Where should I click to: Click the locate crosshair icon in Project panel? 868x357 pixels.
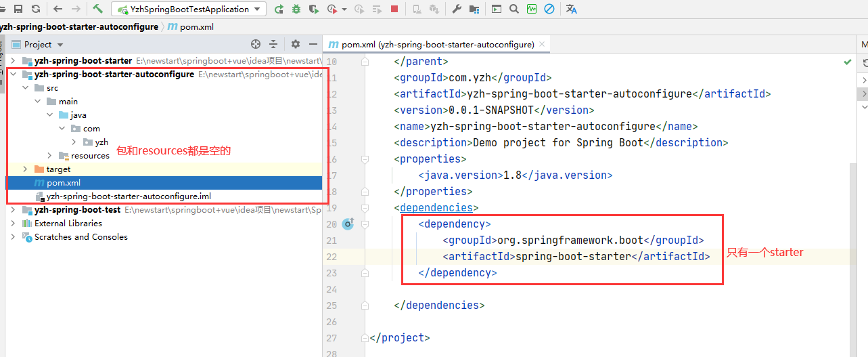coord(256,44)
